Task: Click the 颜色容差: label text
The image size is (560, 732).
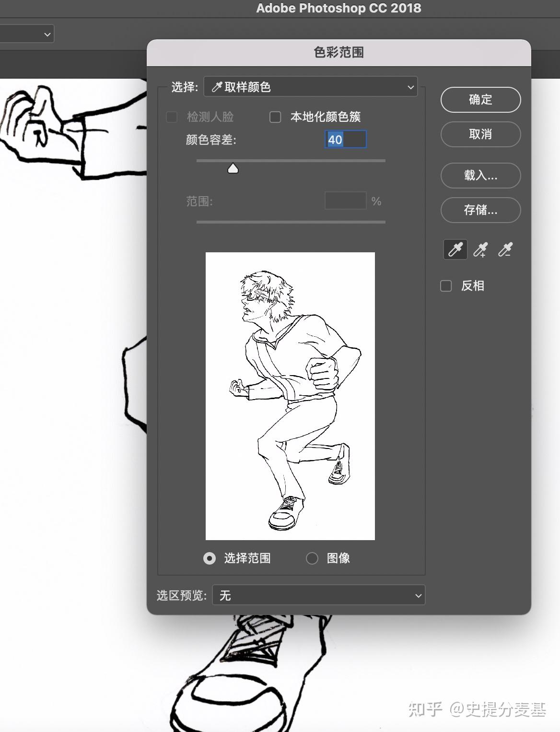Action: (211, 140)
